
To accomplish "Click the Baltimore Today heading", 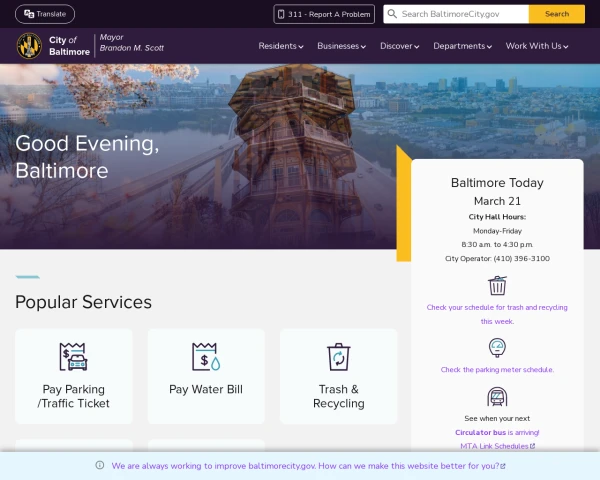I will 497,183.
